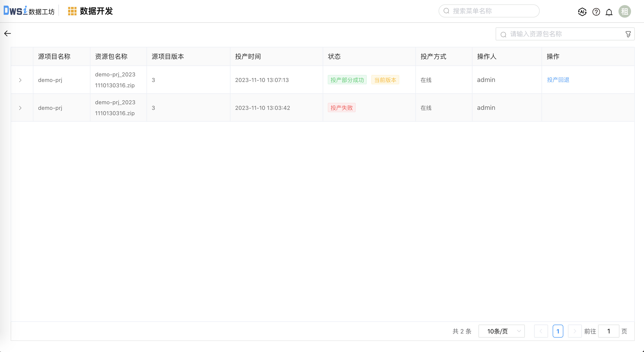
Task: Click the 投产时间 column header
Action: point(248,57)
